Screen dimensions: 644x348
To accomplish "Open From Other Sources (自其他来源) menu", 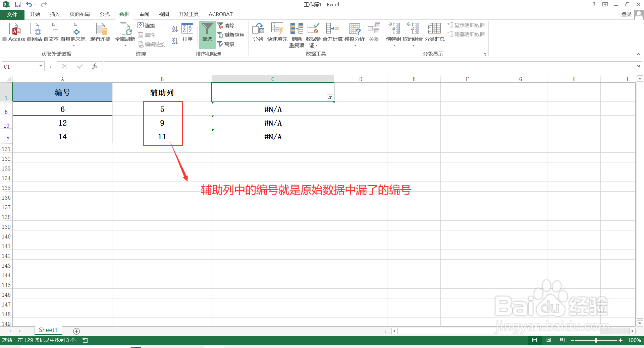I will (73, 34).
